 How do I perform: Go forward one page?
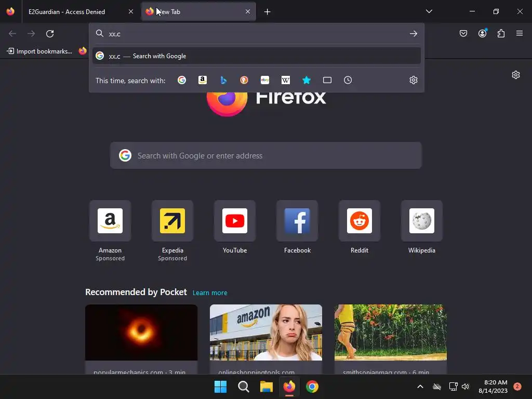click(31, 34)
